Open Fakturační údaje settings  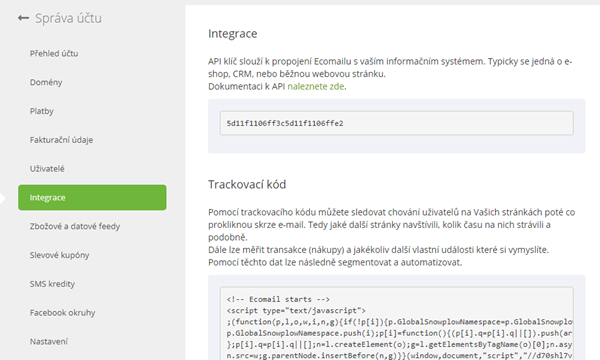pos(61,140)
